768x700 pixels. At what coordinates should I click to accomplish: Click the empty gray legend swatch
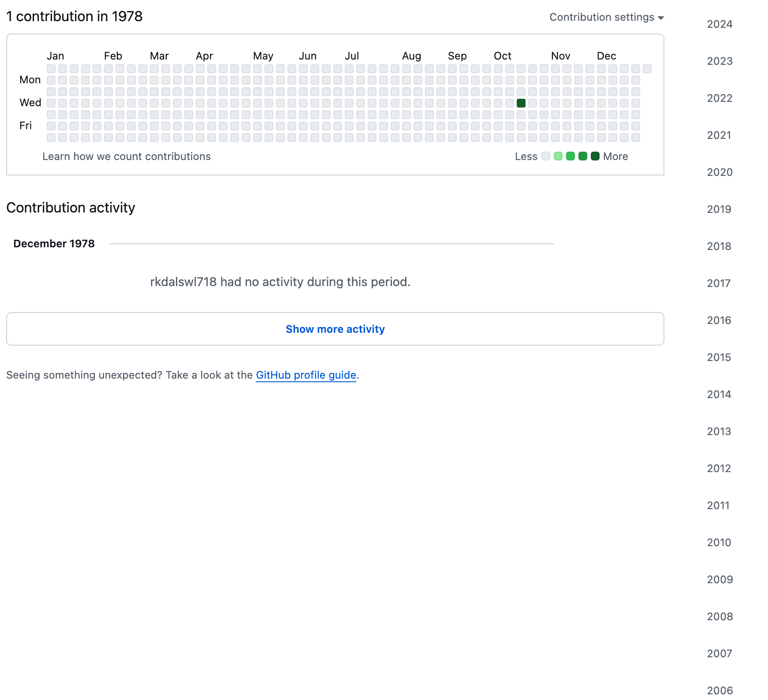coord(546,156)
